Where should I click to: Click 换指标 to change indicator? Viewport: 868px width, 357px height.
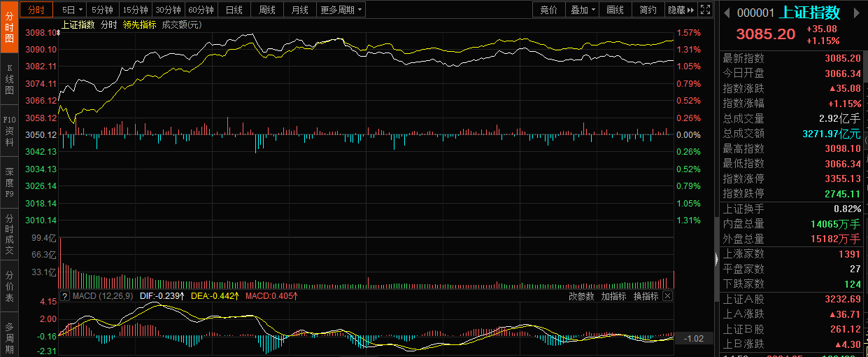click(646, 296)
